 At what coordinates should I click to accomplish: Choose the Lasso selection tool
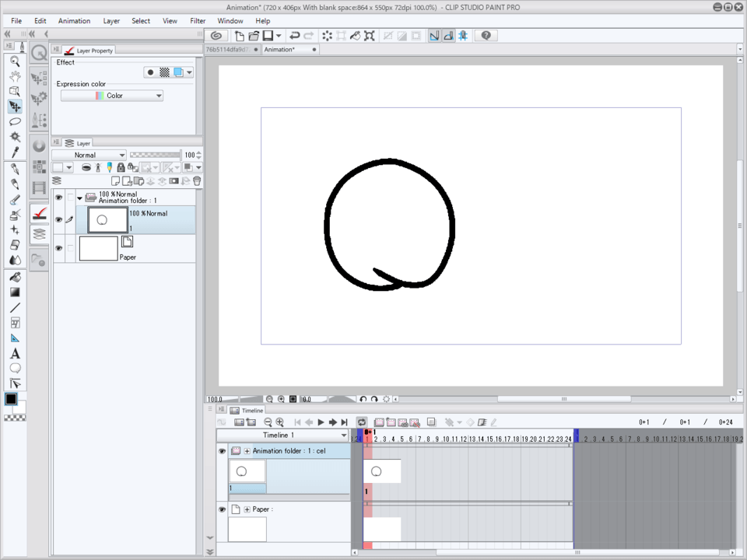point(15,121)
